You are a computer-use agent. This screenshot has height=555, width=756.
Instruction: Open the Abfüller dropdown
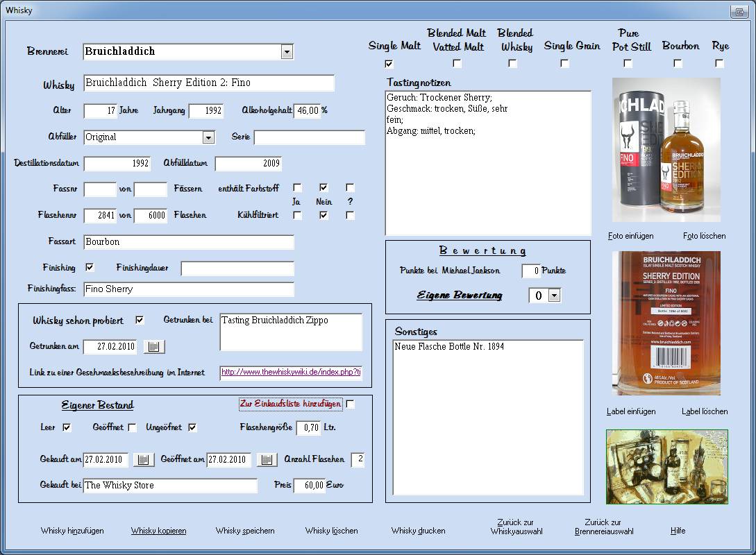pos(208,137)
